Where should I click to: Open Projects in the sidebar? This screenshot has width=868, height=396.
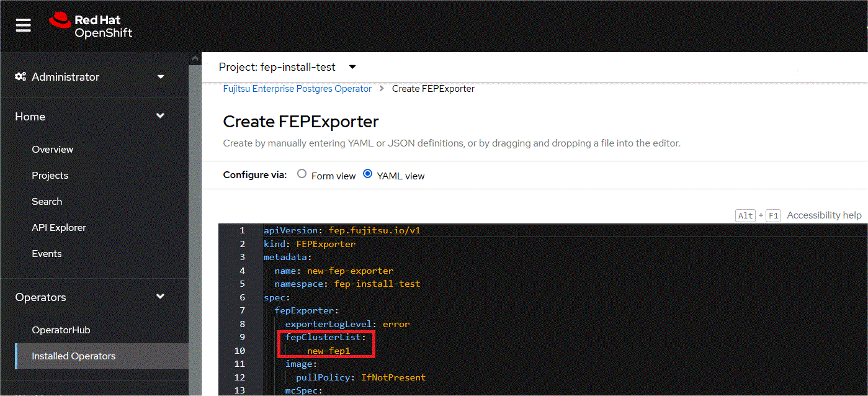point(50,176)
